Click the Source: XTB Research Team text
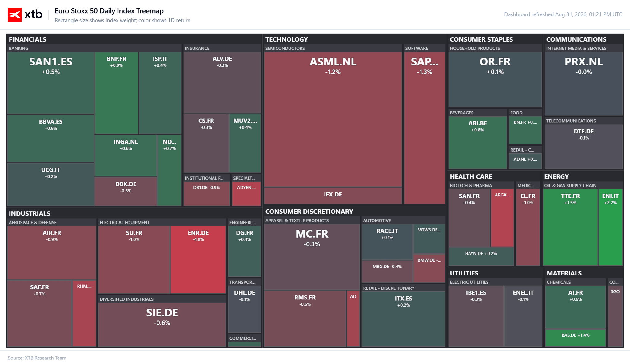This screenshot has height=364, width=630. click(x=37, y=358)
